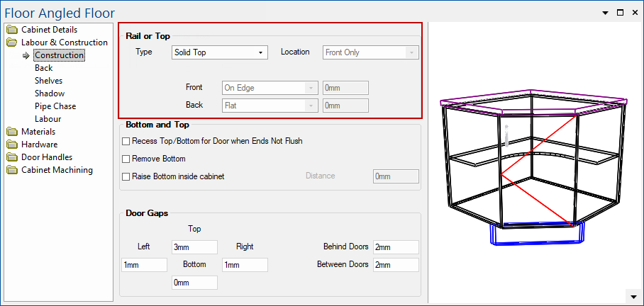The image size is (644, 306).
Task: Enable Recess Top/Bottom for Door checkbox
Action: (x=126, y=141)
